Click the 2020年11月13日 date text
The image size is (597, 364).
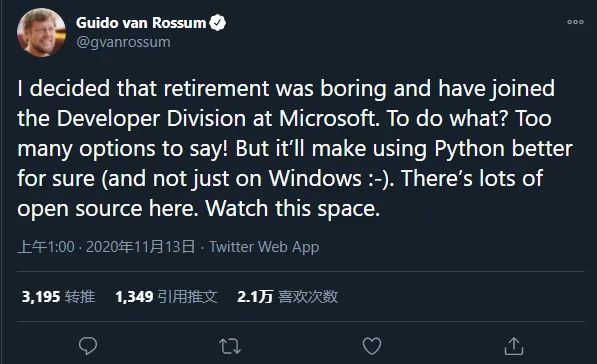[140, 247]
